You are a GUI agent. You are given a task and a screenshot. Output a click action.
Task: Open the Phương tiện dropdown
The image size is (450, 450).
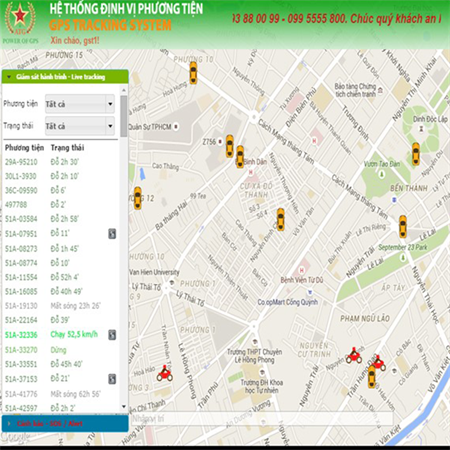[x=80, y=104]
